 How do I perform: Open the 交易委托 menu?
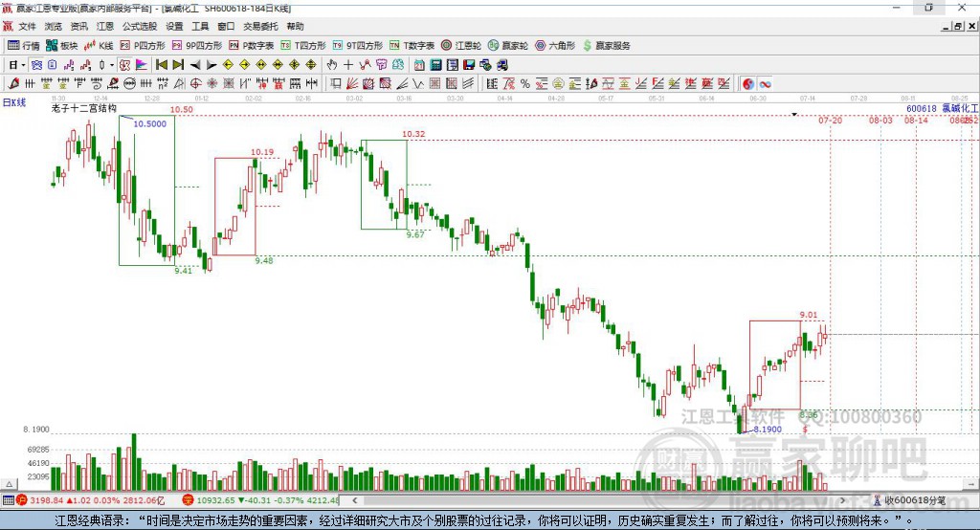coord(260,26)
